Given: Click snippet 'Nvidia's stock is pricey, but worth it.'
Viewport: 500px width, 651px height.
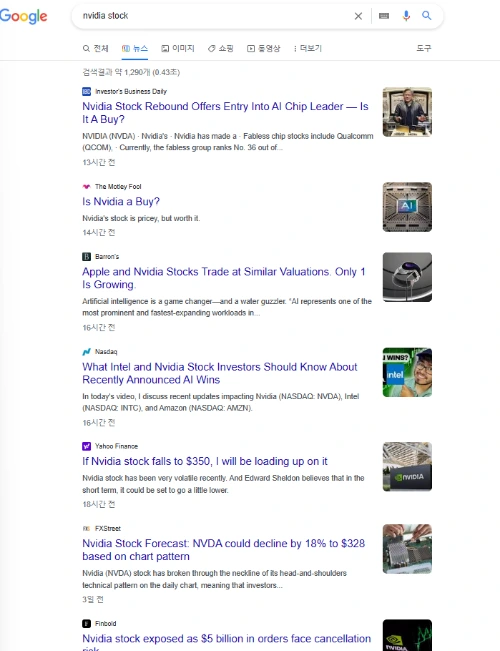Looking at the screenshot, I should (141, 218).
